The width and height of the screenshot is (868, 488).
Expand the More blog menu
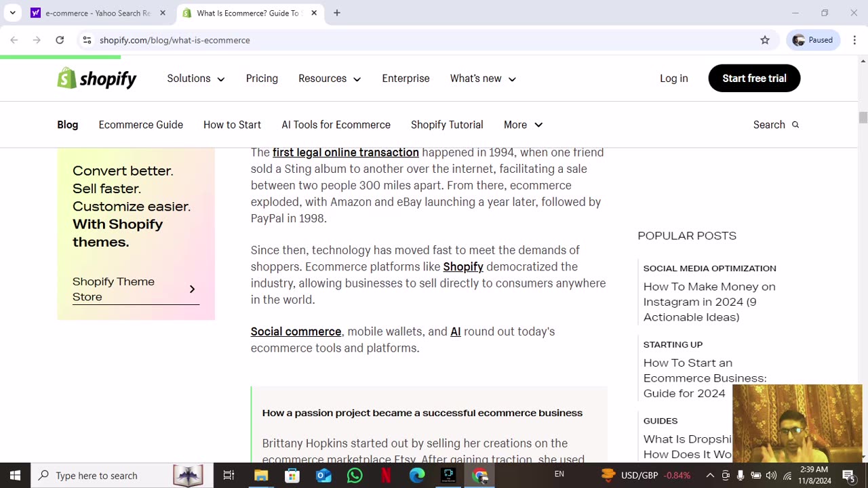click(x=523, y=125)
